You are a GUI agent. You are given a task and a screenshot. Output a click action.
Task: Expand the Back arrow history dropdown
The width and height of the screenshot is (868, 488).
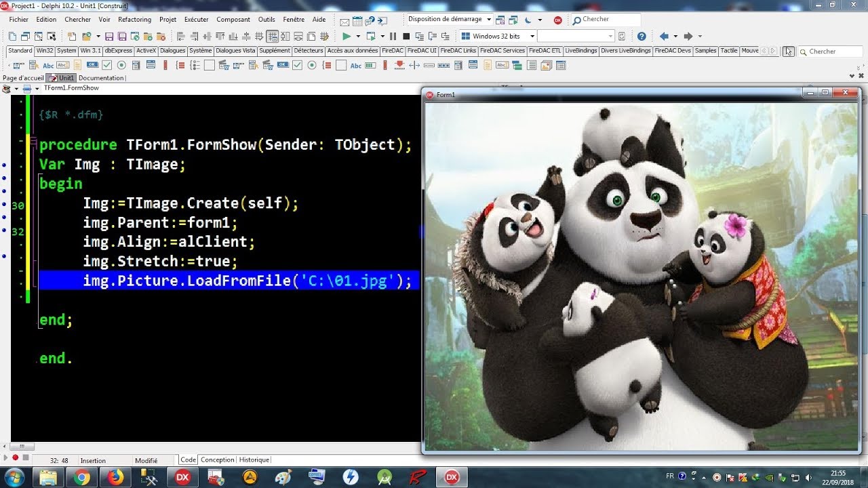click(x=675, y=37)
